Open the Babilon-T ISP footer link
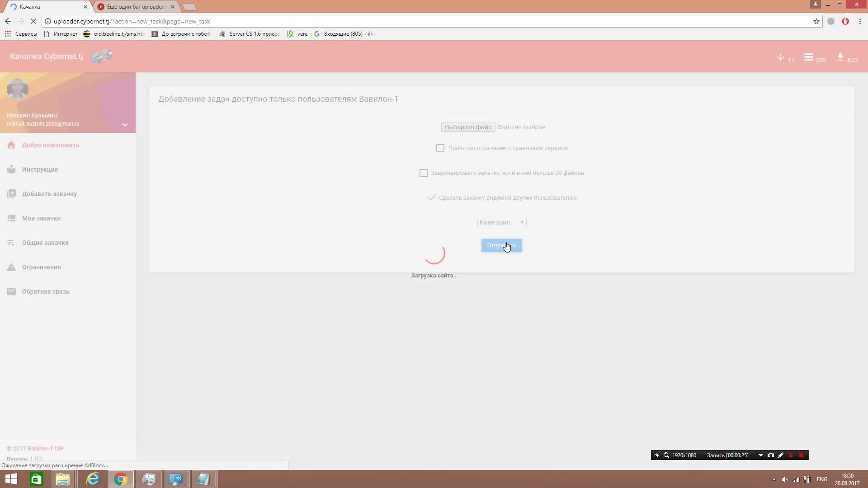 (x=46, y=448)
